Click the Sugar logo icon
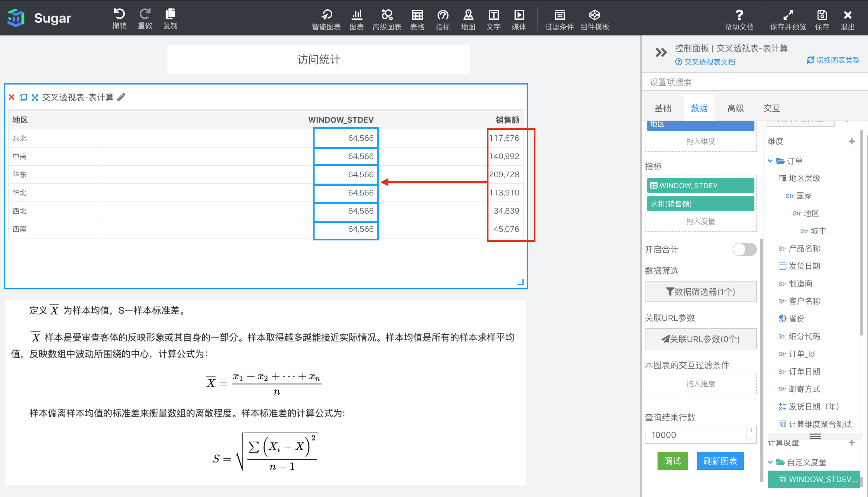Image resolution: width=868 pixels, height=497 pixels. [16, 18]
